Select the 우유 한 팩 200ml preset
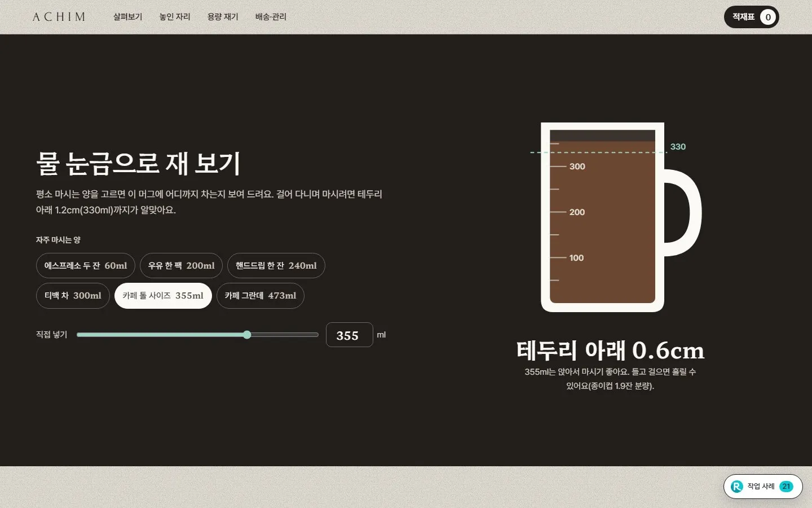Image resolution: width=812 pixels, height=508 pixels. tap(182, 266)
